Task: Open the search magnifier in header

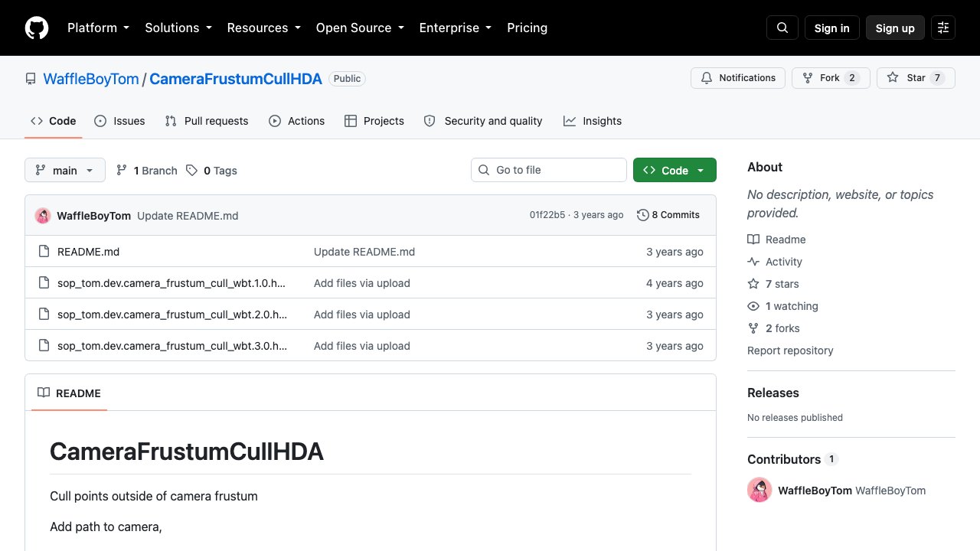Action: (x=782, y=28)
